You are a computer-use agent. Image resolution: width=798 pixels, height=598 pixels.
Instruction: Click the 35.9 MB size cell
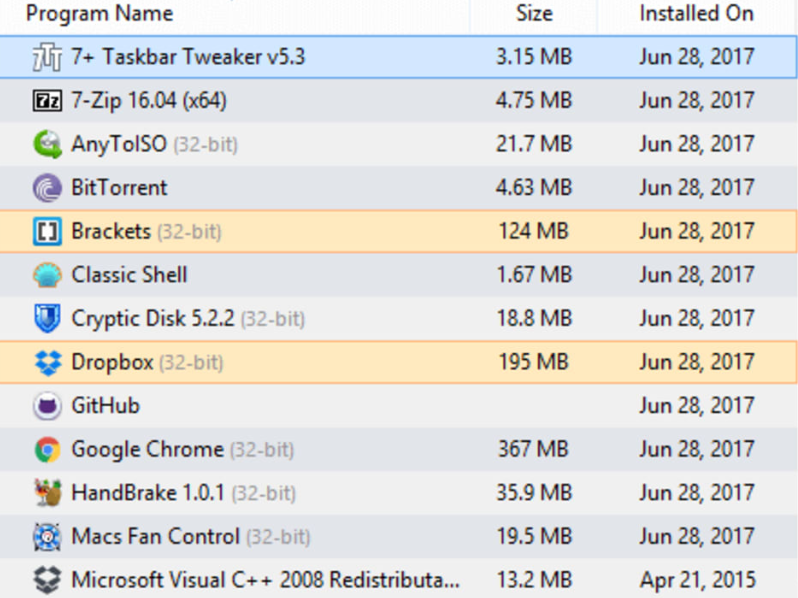534,493
